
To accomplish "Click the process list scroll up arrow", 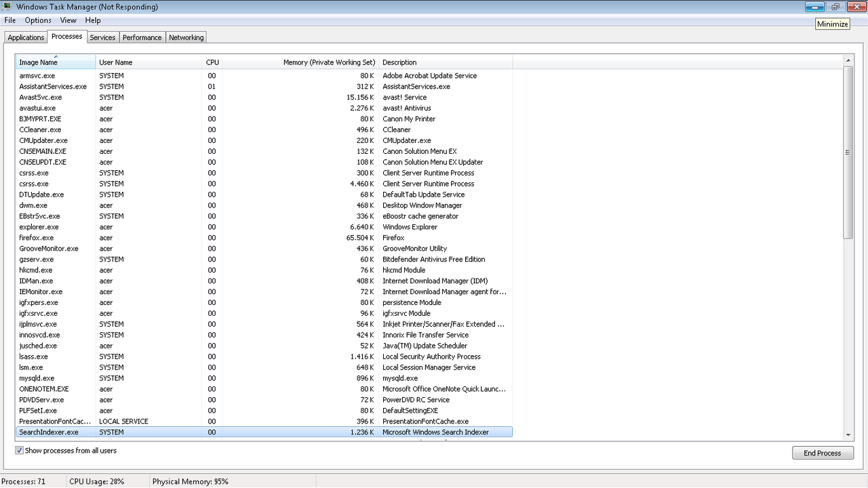I will coord(848,61).
